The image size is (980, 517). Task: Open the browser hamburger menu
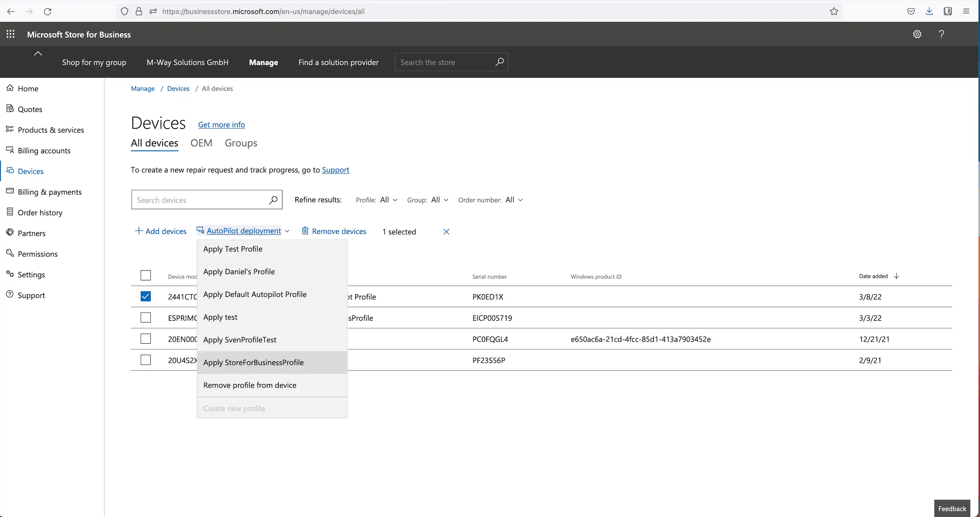(x=966, y=12)
